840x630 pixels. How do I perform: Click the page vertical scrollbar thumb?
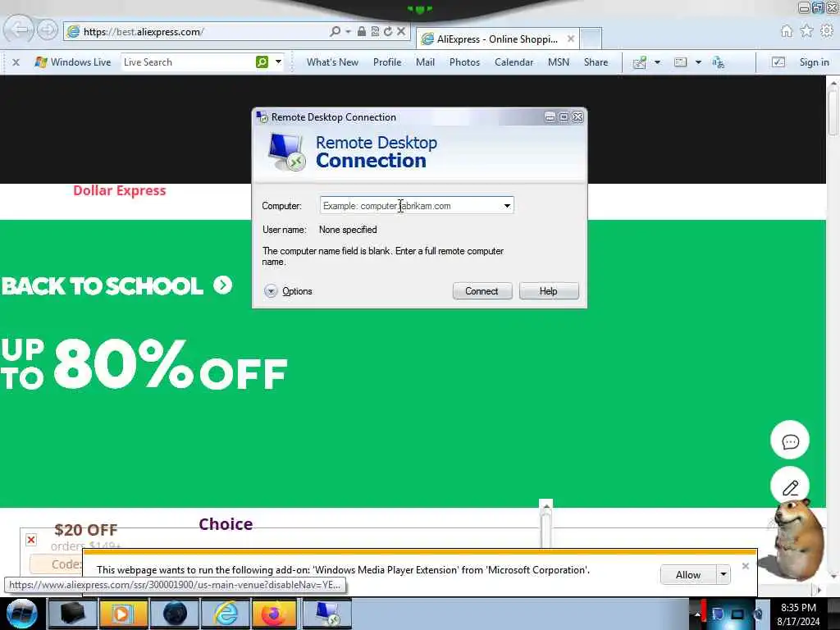[x=833, y=113]
